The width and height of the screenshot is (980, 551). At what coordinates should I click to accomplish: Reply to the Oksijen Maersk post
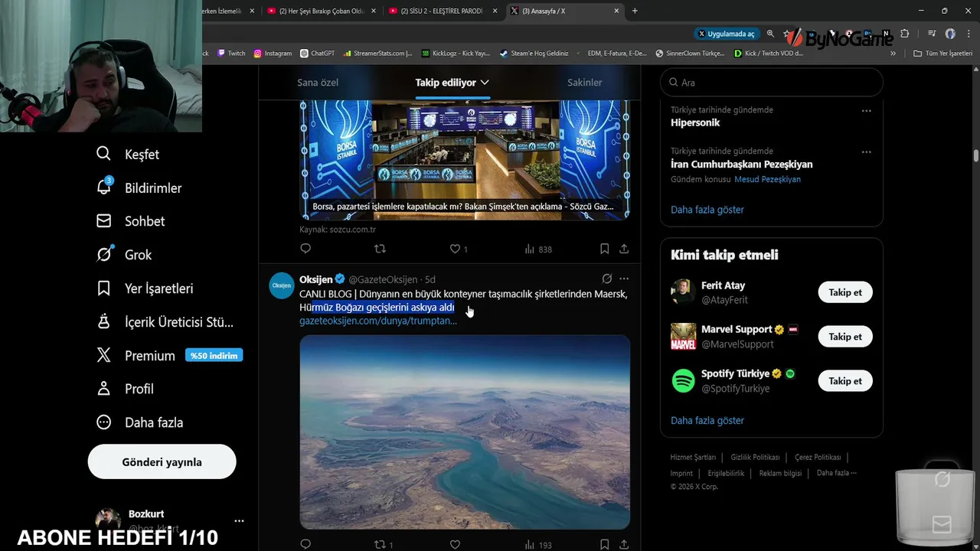click(305, 545)
